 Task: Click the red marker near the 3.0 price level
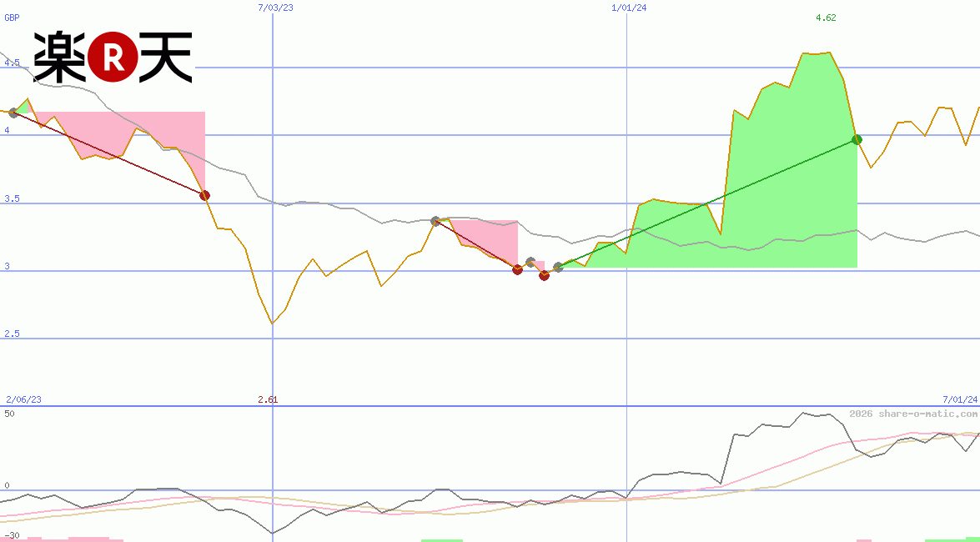click(517, 268)
